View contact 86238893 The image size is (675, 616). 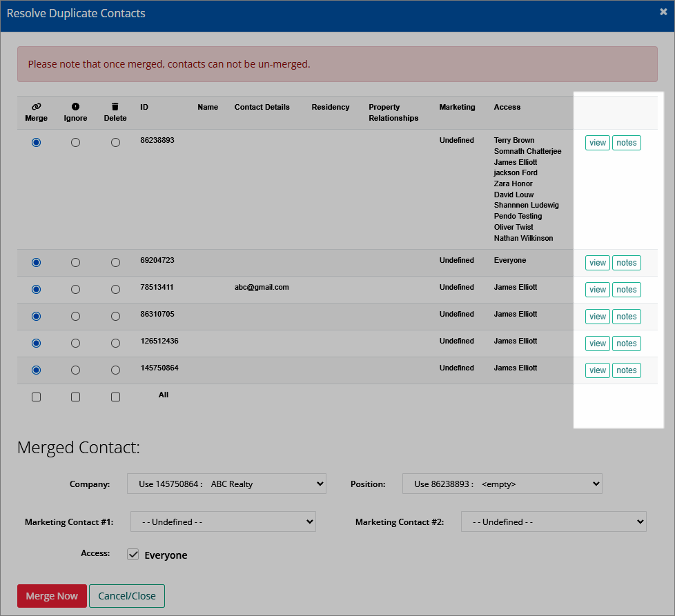point(598,143)
